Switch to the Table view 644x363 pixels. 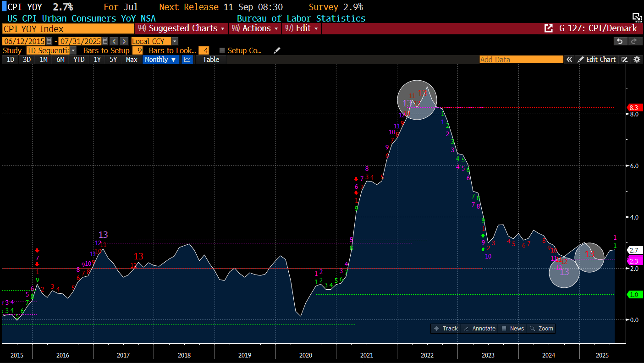click(211, 60)
